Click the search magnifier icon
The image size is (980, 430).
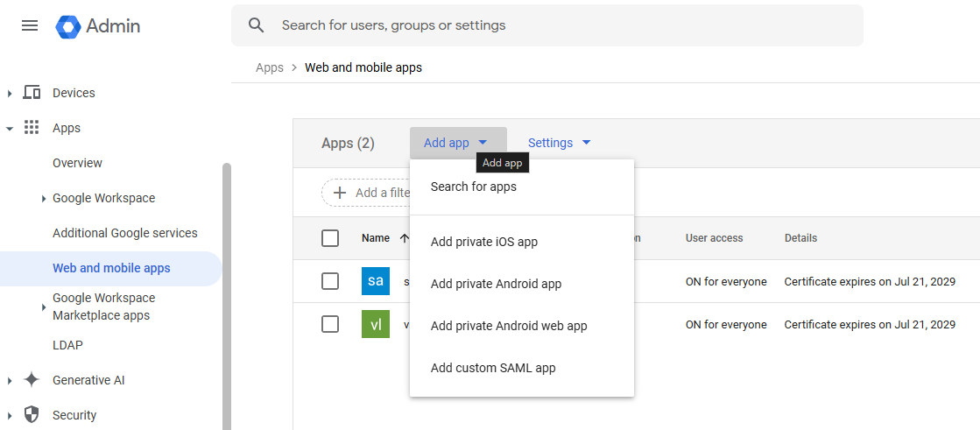point(257,25)
